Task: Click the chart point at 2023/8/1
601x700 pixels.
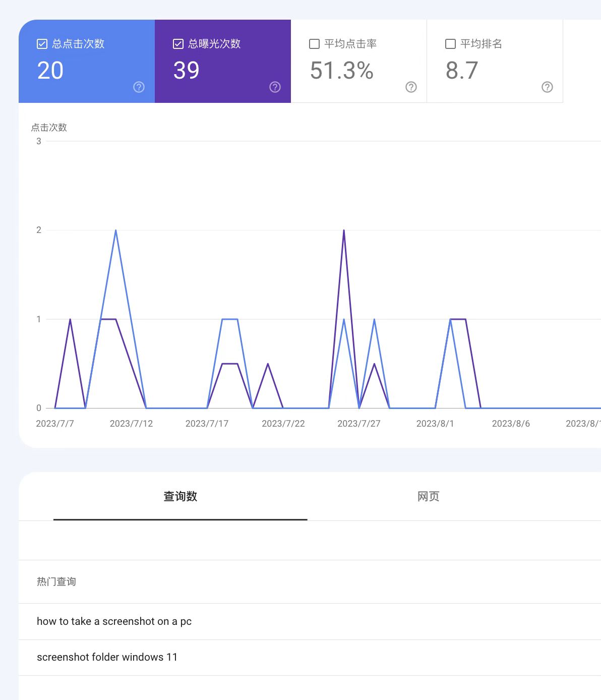Action: click(x=435, y=408)
